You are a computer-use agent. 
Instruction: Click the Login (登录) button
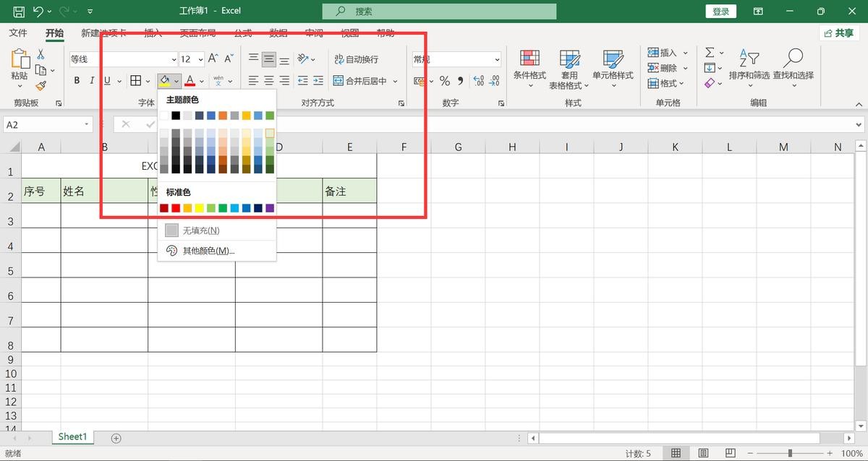(720, 12)
